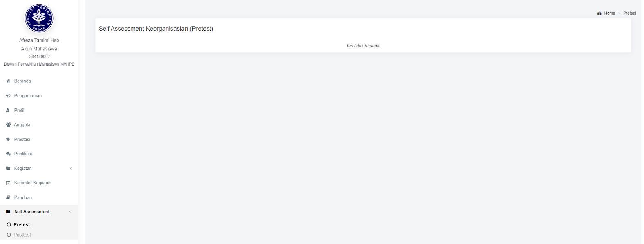Click the student ID G84180002
Viewport: 644px width, 244px height.
[39, 57]
